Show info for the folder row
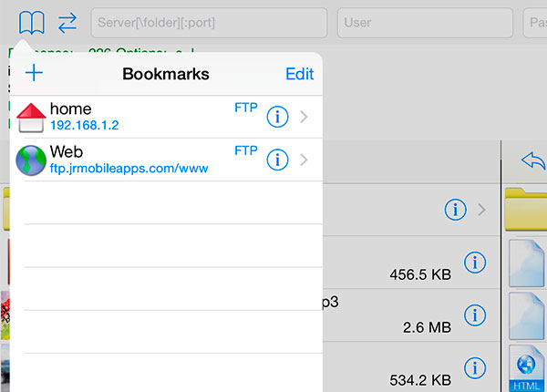This screenshot has width=547, height=392. click(x=455, y=210)
